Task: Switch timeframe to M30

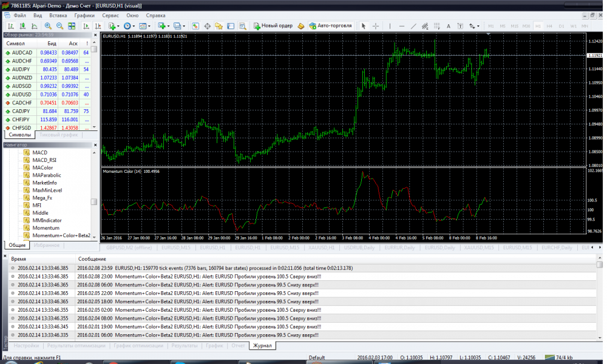Action: point(526,26)
